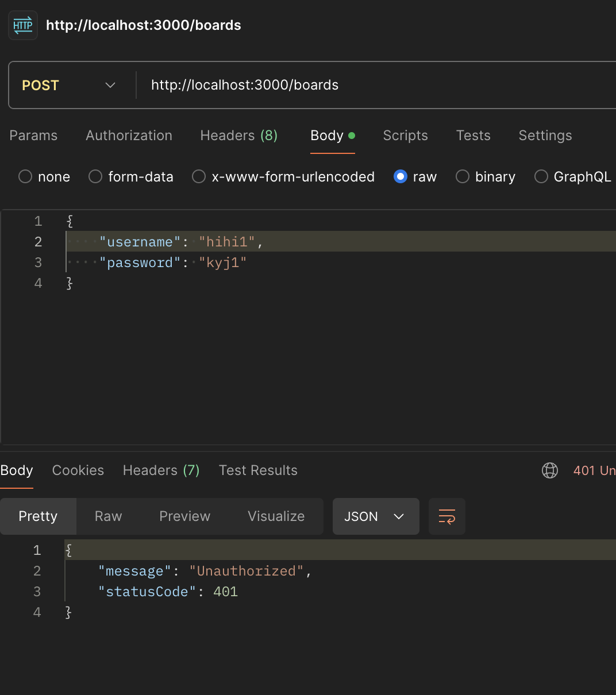The image size is (616, 695).
Task: Click the "message" key in response
Action: point(135,571)
